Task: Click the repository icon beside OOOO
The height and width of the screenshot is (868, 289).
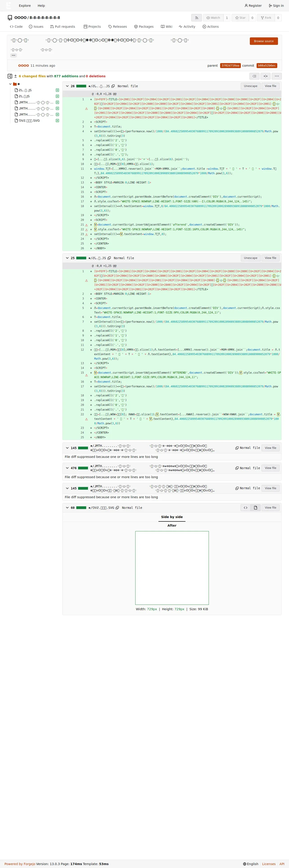Action: point(10,18)
